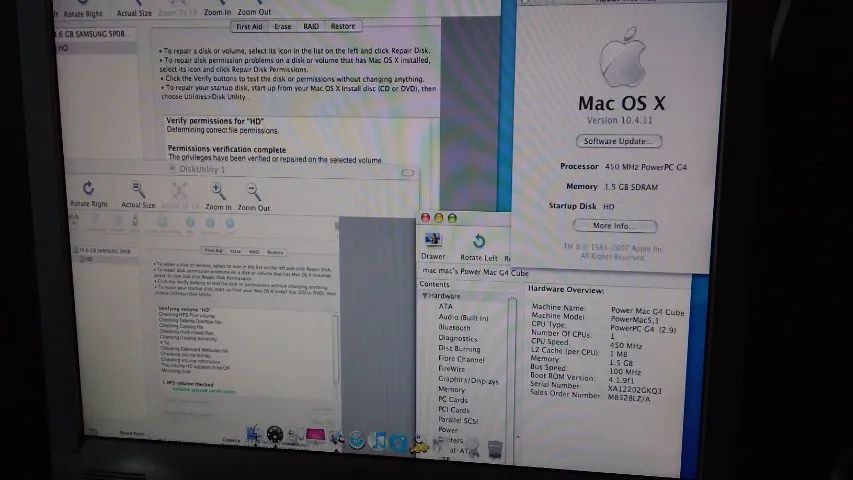Open Safari compass icon in the Dock

[x=357, y=440]
